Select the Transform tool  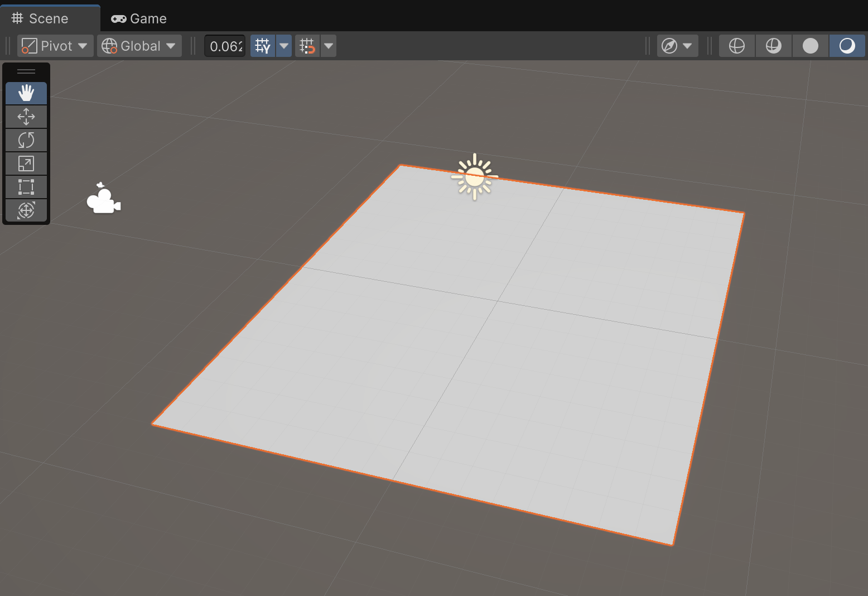click(x=26, y=210)
